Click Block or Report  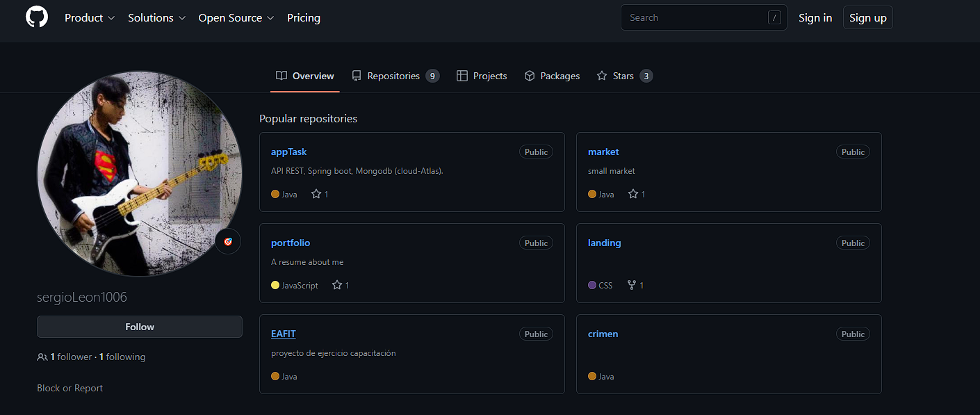click(70, 388)
